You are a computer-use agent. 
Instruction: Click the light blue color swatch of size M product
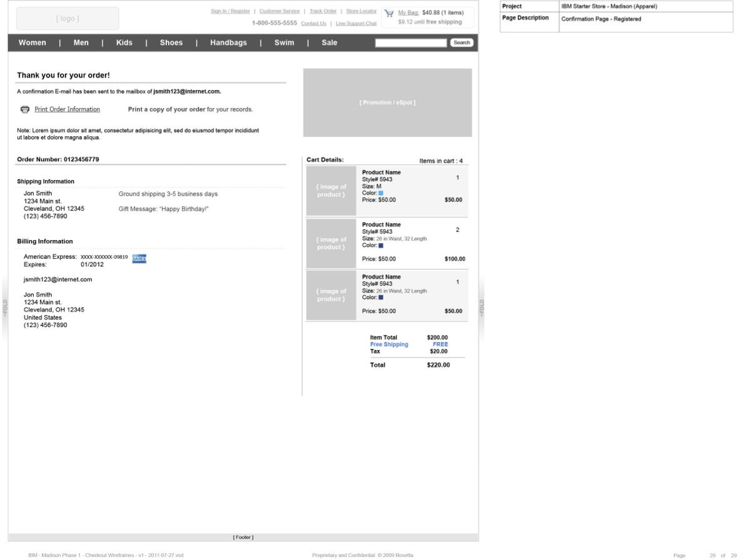tap(381, 193)
